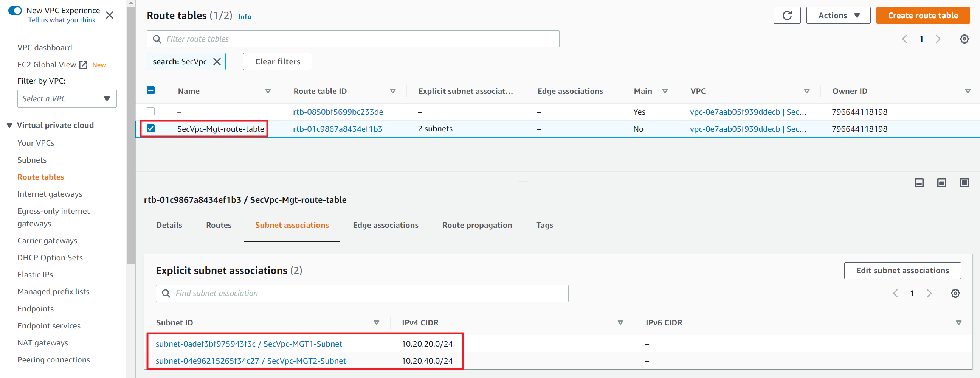Go to next subnet associations page
This screenshot has width=980, height=378.
pyautogui.click(x=929, y=294)
